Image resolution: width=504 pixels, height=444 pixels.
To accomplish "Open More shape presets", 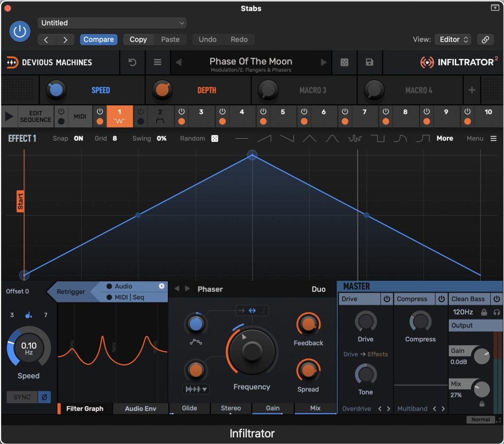I will pos(445,138).
